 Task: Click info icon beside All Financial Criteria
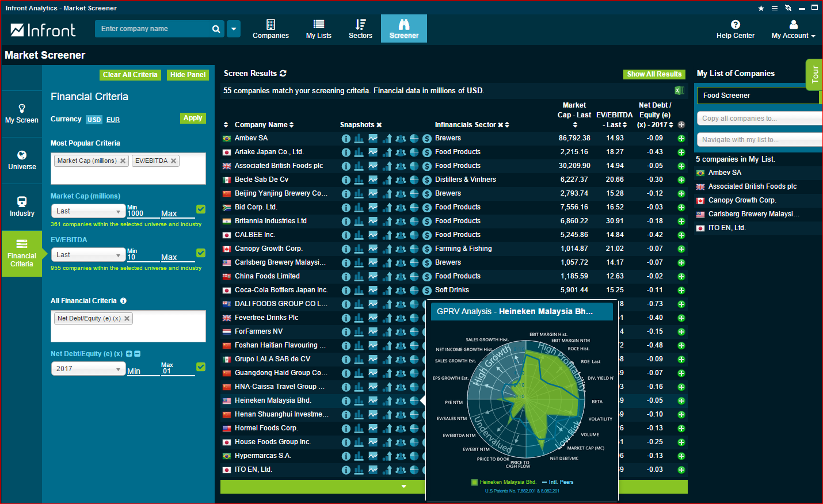pyautogui.click(x=123, y=301)
